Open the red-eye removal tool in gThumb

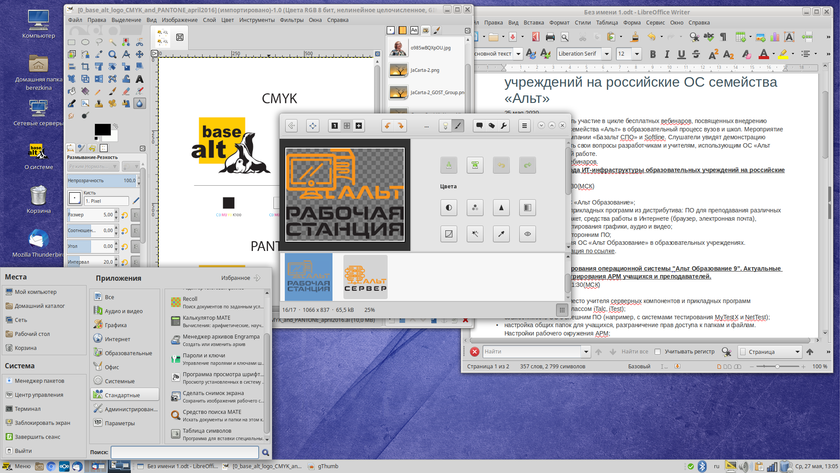[x=527, y=234]
